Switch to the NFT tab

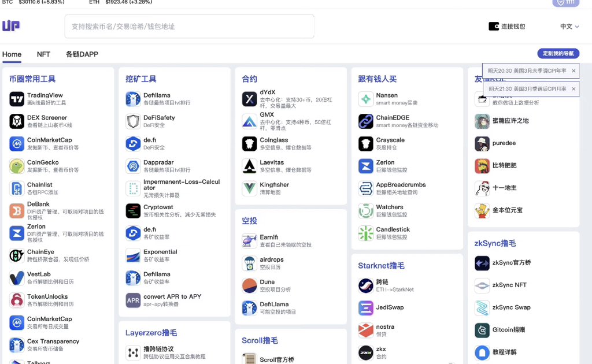tap(43, 54)
